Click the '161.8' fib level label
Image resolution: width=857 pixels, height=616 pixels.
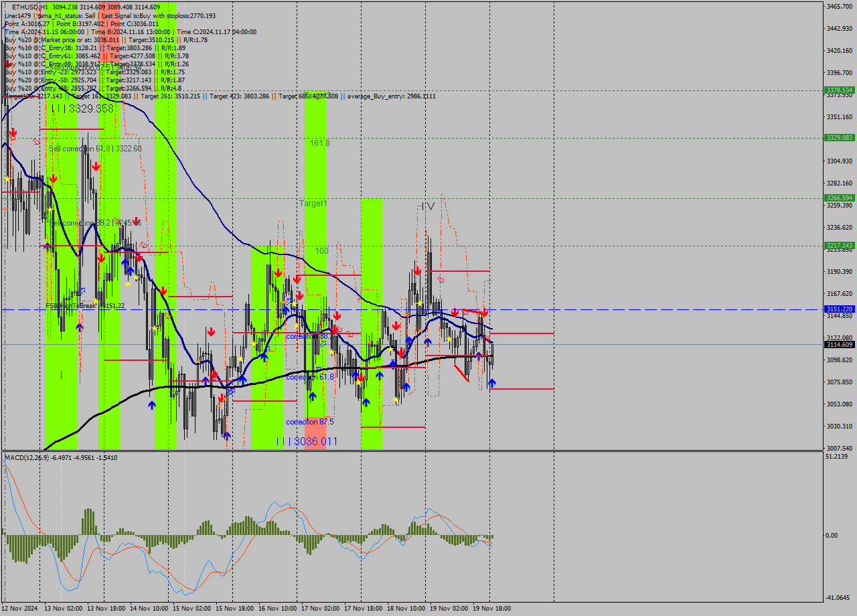(x=319, y=143)
